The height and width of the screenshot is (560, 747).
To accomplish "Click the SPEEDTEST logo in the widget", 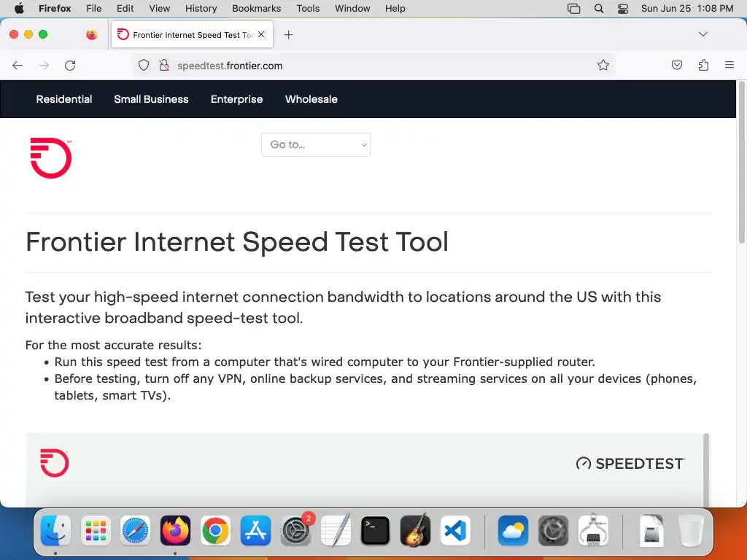I will click(x=630, y=463).
